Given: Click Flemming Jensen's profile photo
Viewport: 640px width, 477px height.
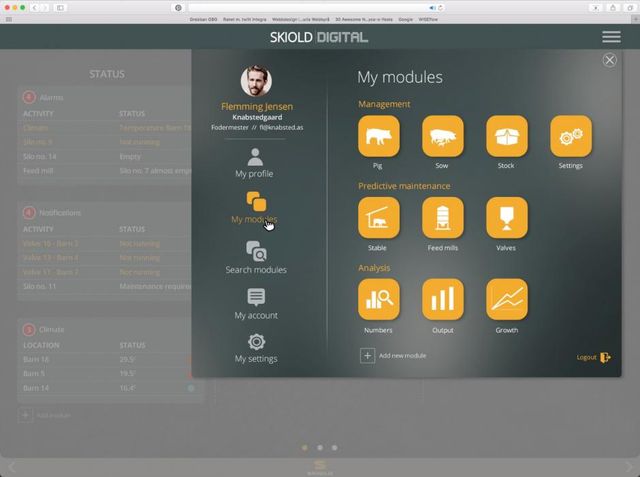Looking at the screenshot, I should click(256, 81).
